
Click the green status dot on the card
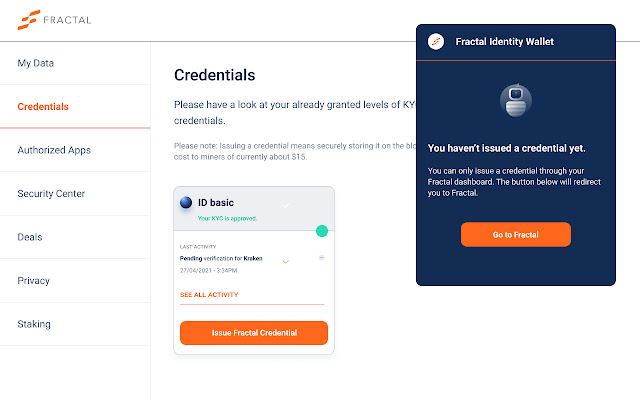321,231
